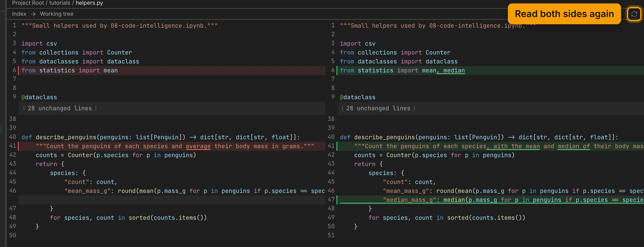
Task: Click '@dataclass' in the right pane
Action: click(x=358, y=97)
